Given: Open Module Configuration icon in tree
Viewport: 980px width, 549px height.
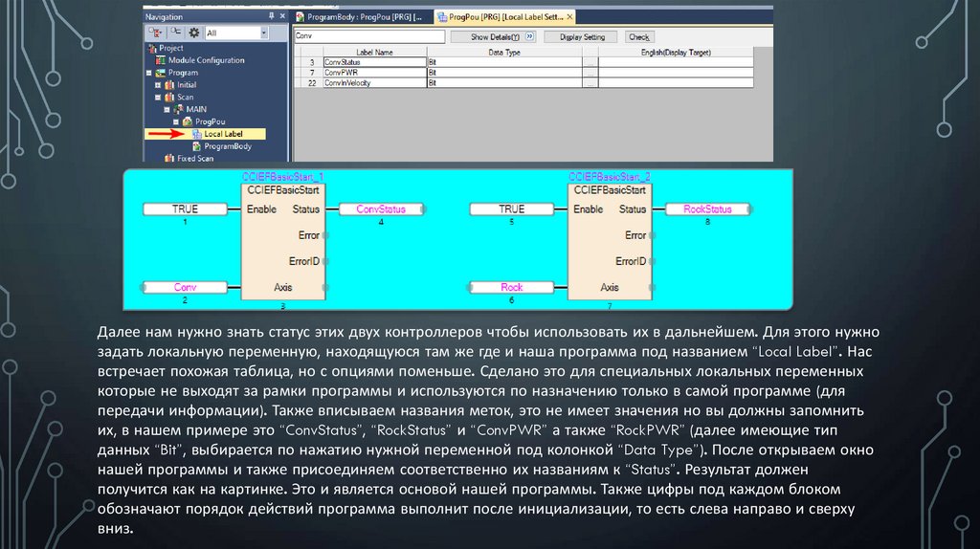Looking at the screenshot, I should [161, 60].
